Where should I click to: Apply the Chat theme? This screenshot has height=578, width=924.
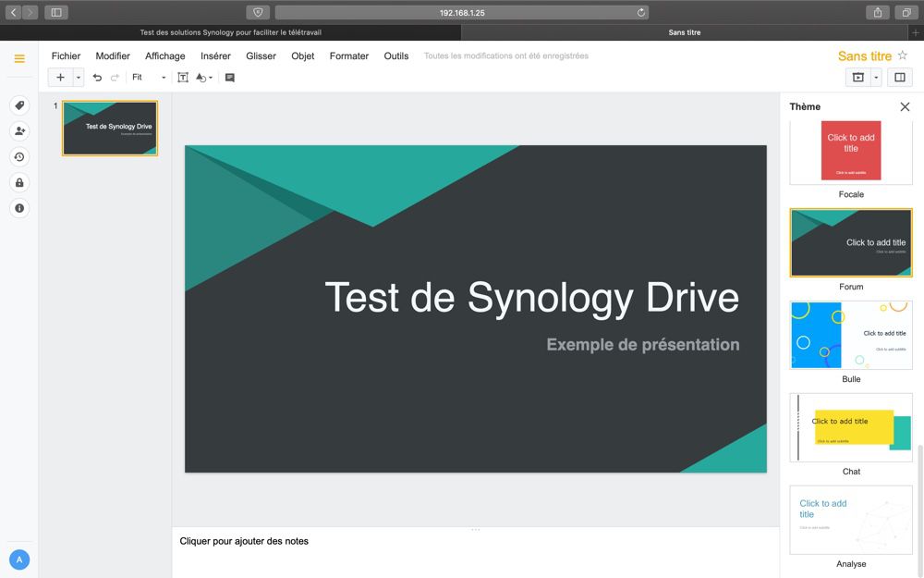click(x=851, y=427)
